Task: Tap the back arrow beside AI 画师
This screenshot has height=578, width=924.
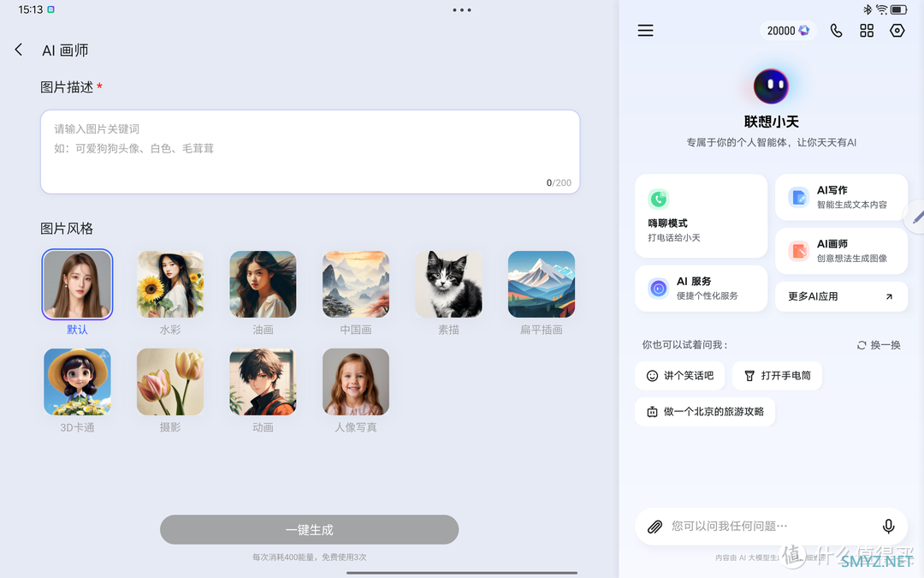Action: click(19, 51)
